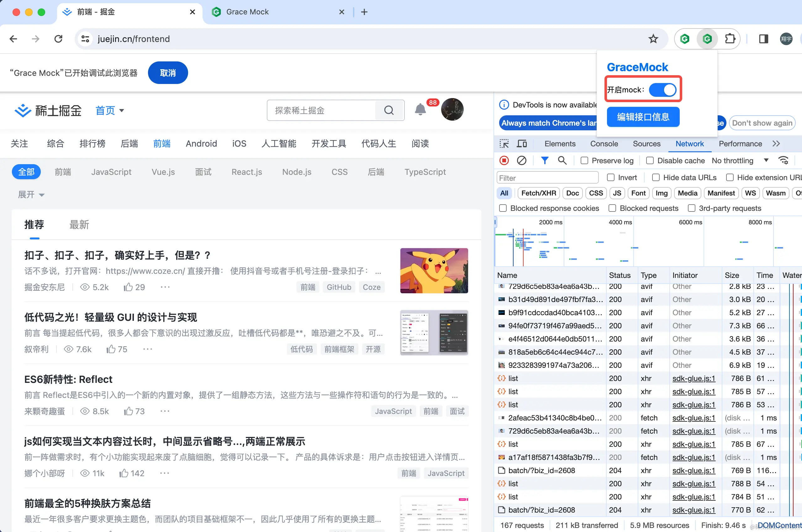Image resolution: width=802 pixels, height=532 pixels.
Task: Bookmark this page with star icon
Action: coord(653,39)
